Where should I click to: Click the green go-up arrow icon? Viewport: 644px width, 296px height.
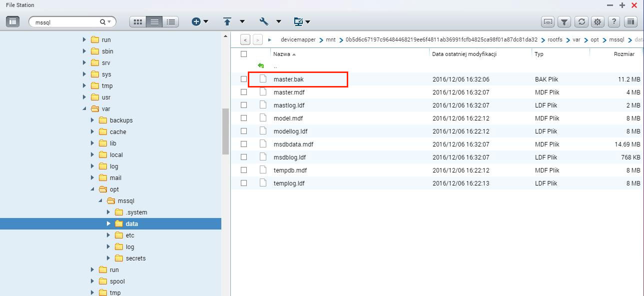(261, 65)
